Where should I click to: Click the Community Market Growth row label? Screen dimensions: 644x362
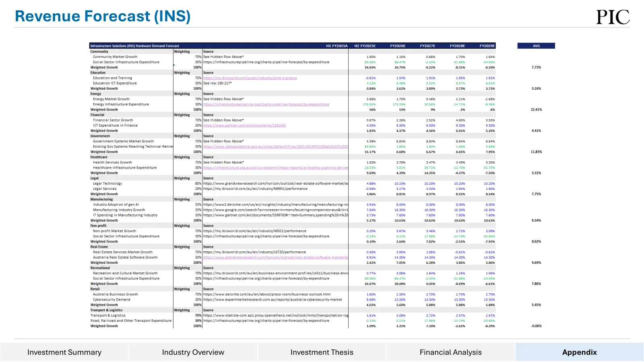[115, 57]
